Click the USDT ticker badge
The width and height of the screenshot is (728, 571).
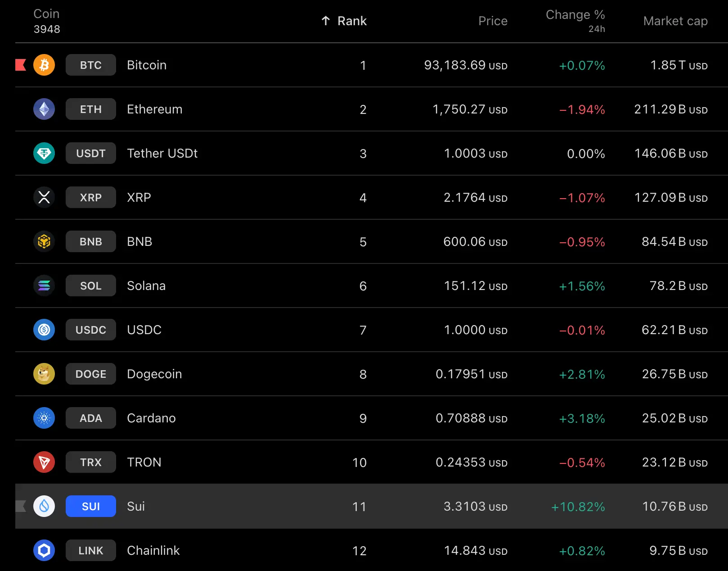(x=91, y=153)
